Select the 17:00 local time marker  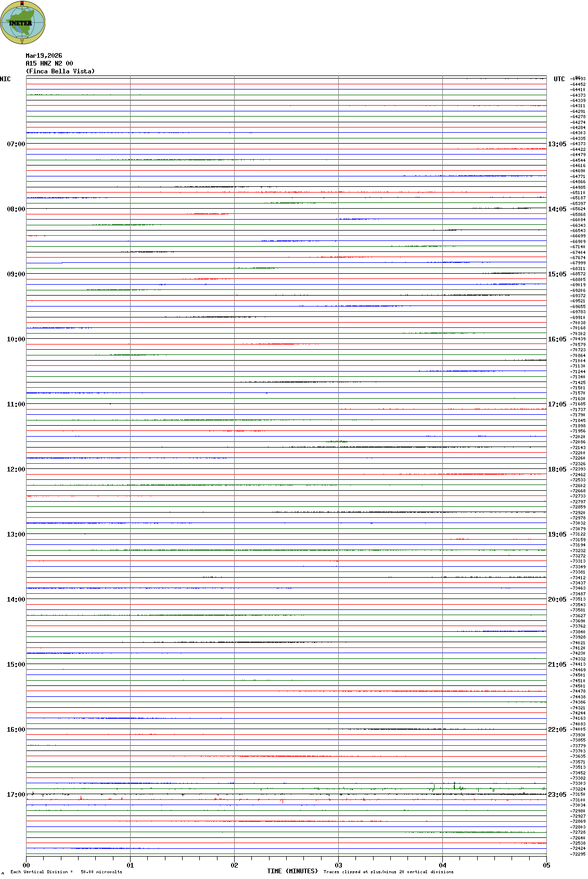point(16,795)
